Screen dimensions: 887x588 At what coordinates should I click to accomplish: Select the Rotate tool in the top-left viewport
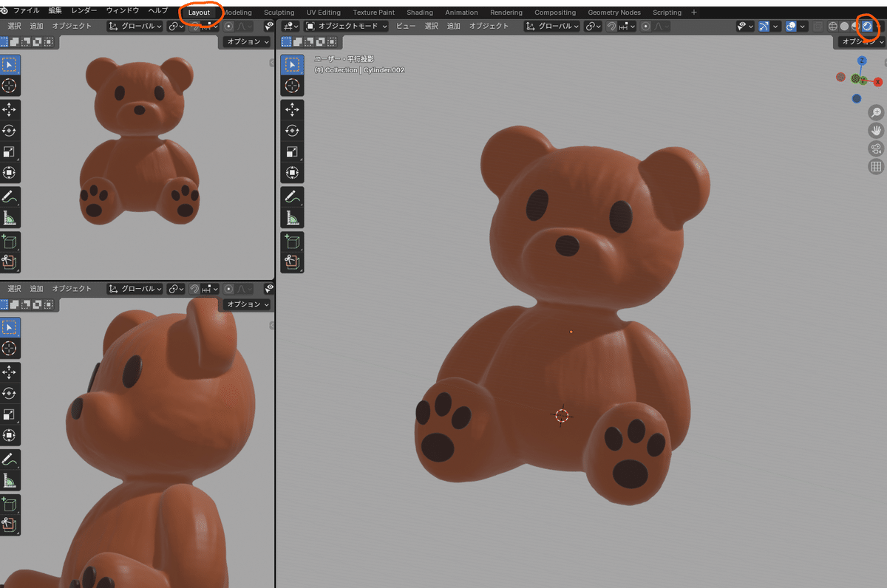10,131
